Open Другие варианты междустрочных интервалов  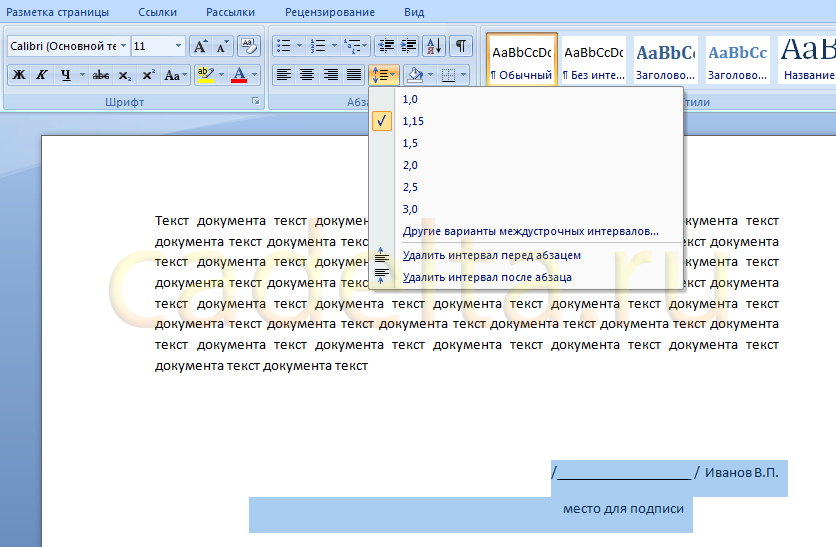[x=526, y=231]
